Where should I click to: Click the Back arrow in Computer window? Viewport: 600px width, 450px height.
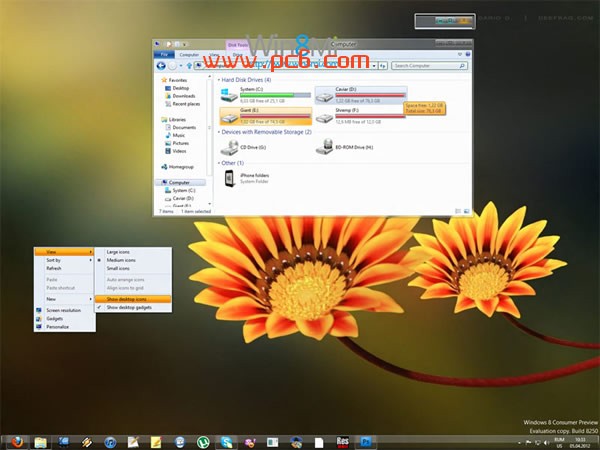pyautogui.click(x=161, y=66)
